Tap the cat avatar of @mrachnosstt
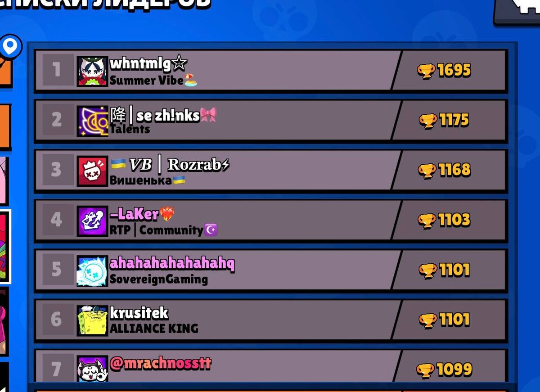The height and width of the screenshot is (392, 540). click(92, 369)
